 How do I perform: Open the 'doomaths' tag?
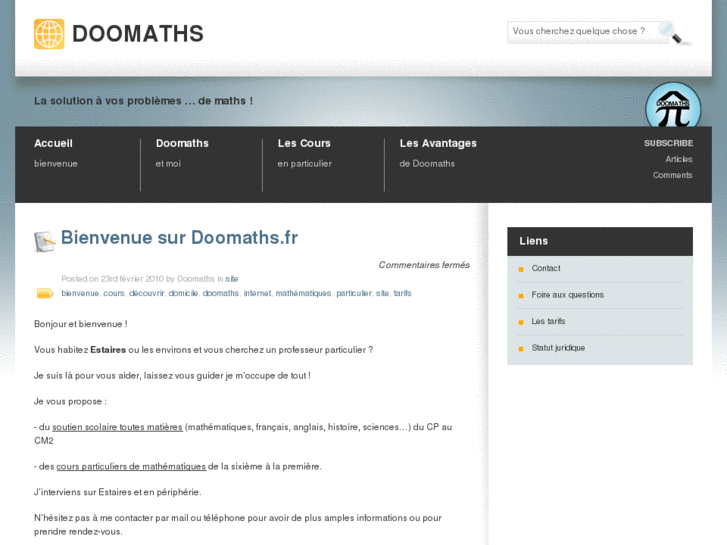(221, 293)
